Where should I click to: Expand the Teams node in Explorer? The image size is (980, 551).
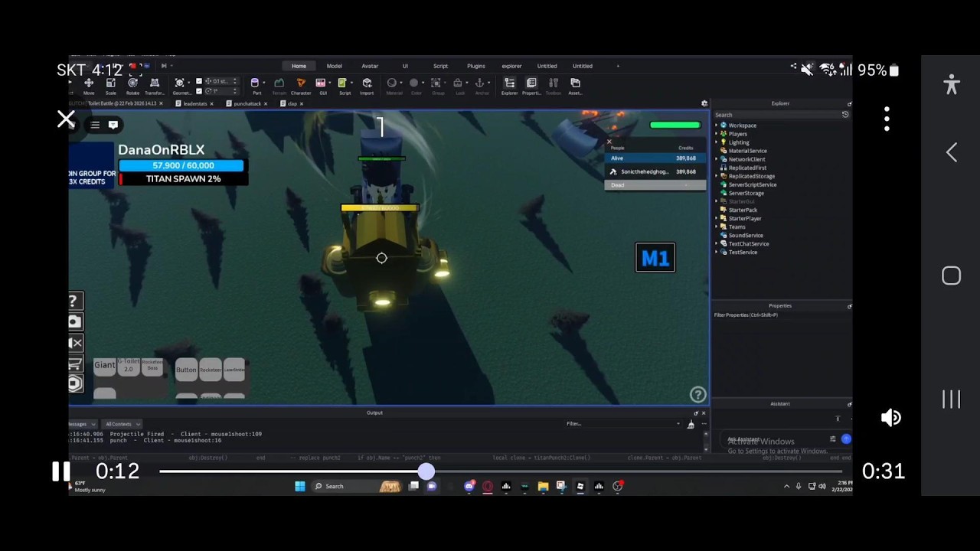tap(717, 227)
